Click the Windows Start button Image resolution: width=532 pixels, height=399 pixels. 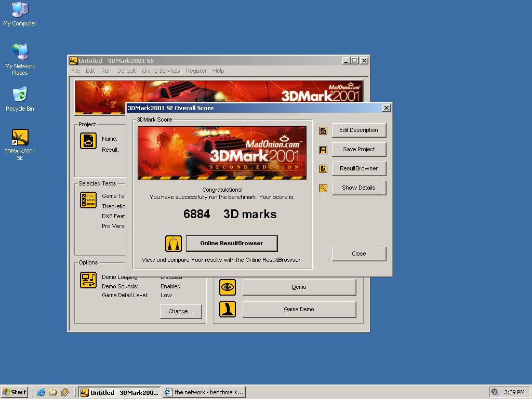click(x=14, y=392)
